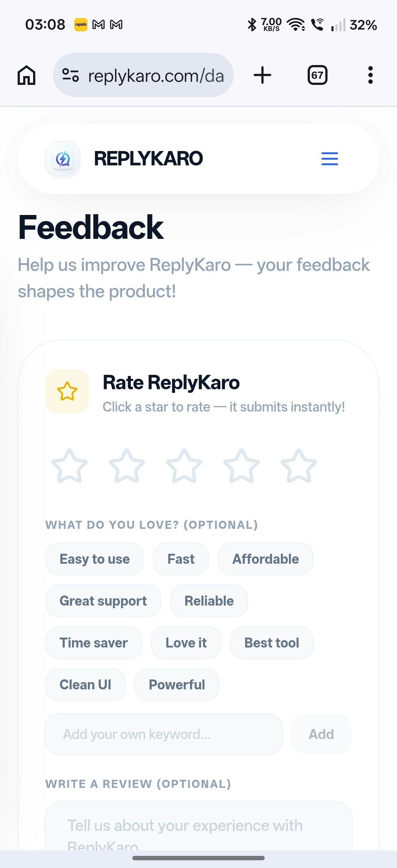
Task: Click the ReplyKaro lightning logo
Action: coord(62,158)
